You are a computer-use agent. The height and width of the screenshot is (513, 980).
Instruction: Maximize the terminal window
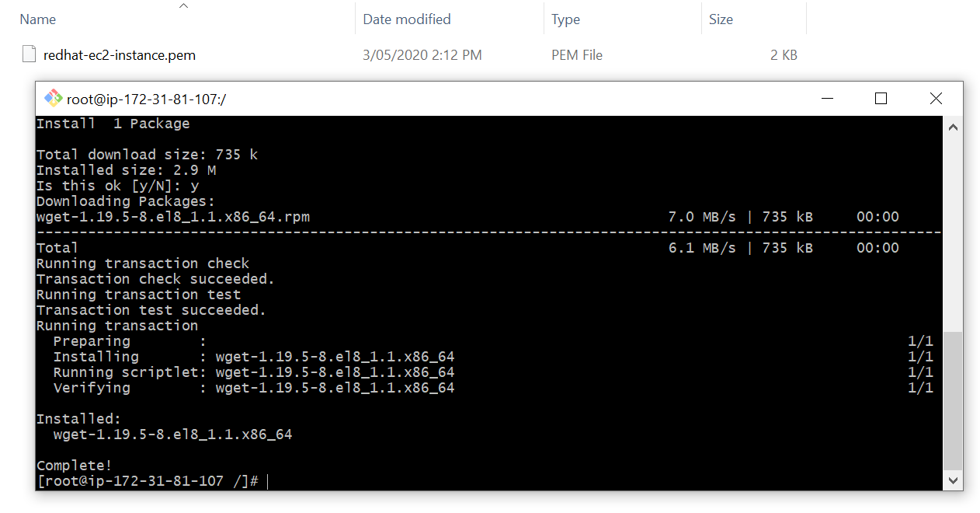click(x=881, y=99)
